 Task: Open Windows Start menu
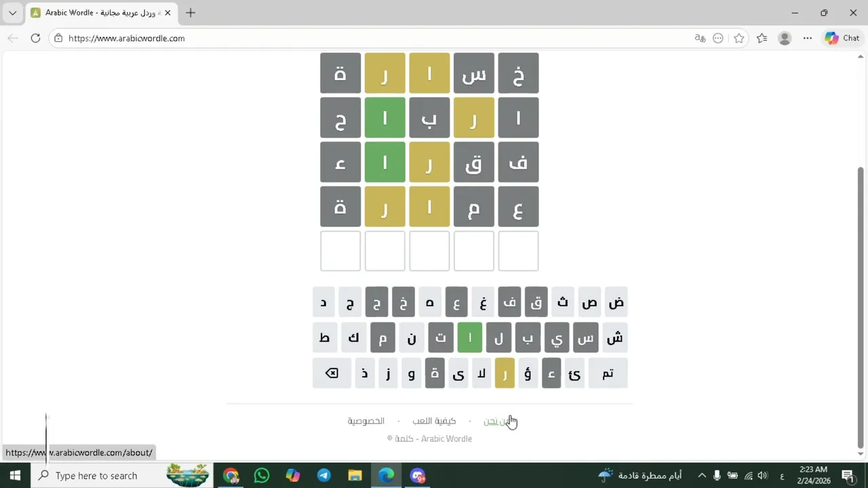click(x=15, y=476)
